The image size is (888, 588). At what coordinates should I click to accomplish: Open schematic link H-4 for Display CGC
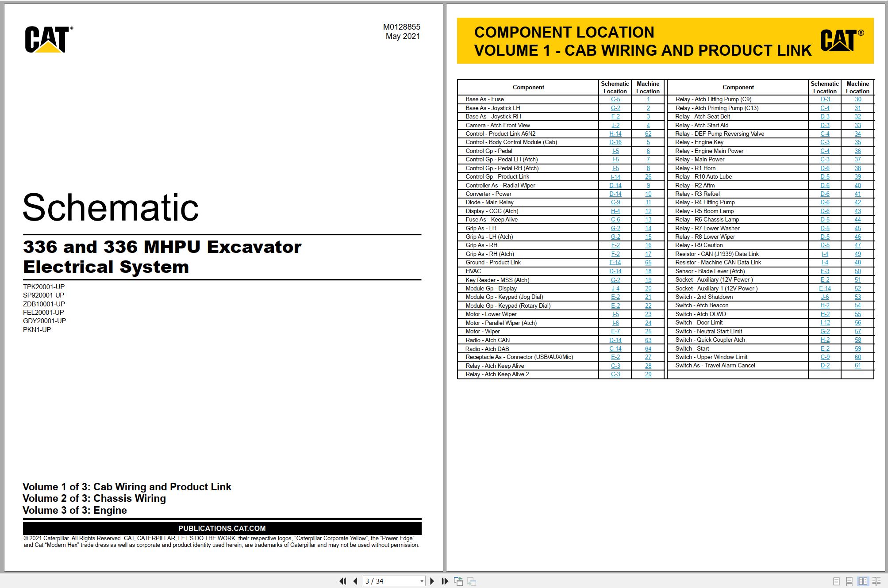tap(615, 211)
